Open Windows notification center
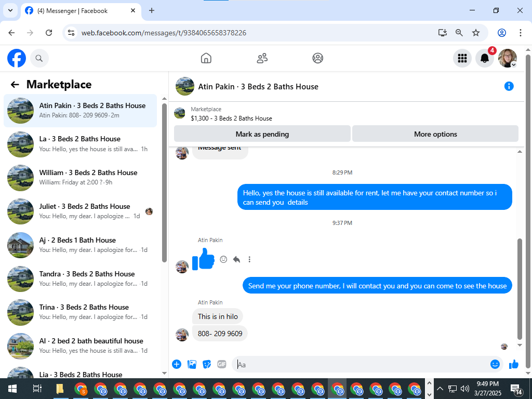The width and height of the screenshot is (532, 399). point(516,390)
